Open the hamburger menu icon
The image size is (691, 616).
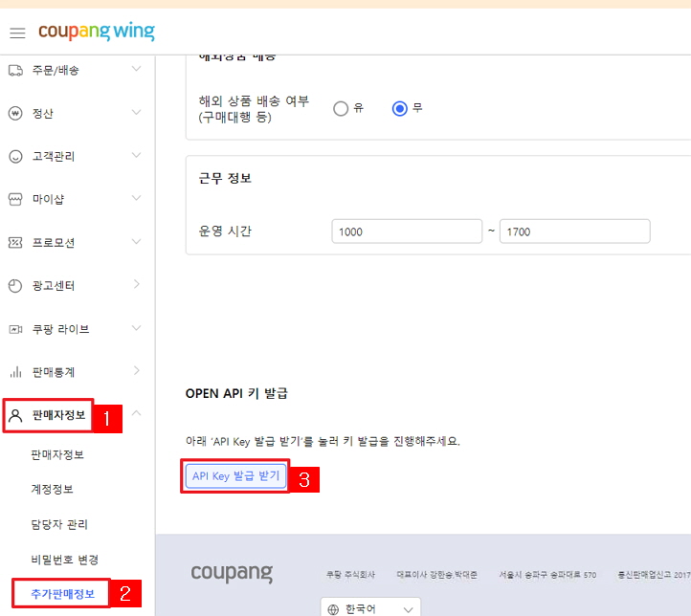coord(16,33)
